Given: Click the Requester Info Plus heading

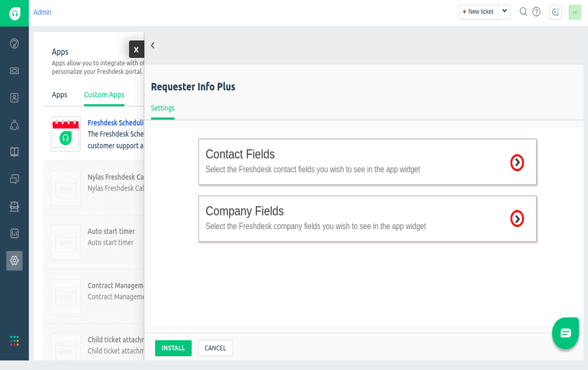Looking at the screenshot, I should pyautogui.click(x=193, y=87).
